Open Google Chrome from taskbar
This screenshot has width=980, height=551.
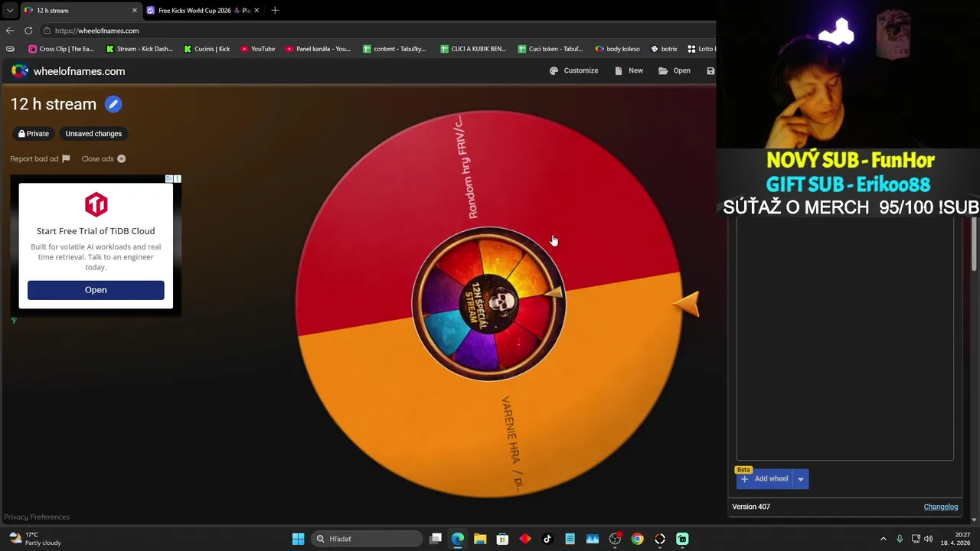point(637,539)
